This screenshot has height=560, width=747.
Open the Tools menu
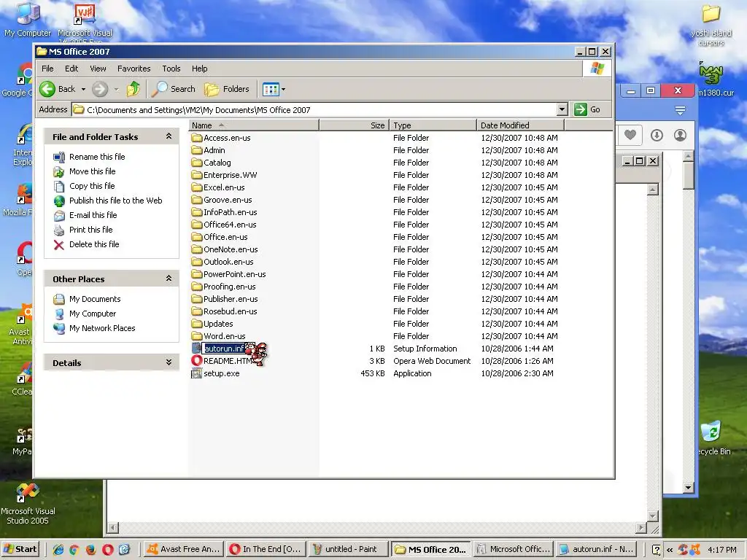[171, 69]
